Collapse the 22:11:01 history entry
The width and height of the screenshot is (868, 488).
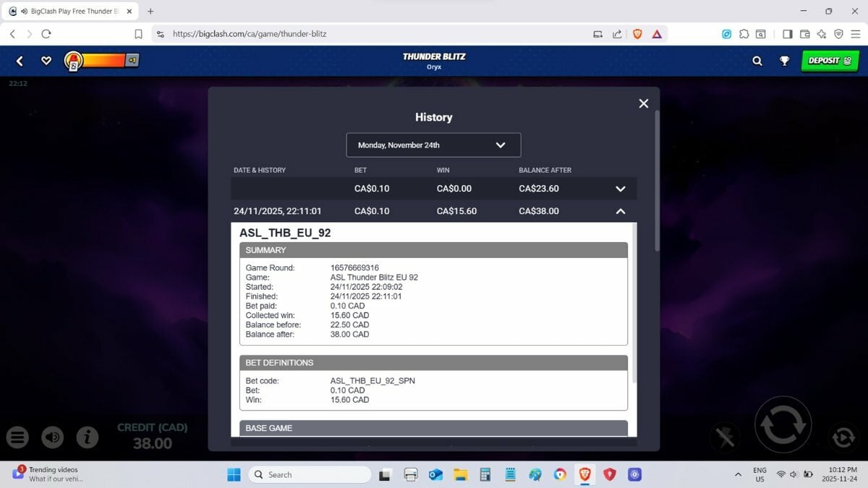pos(620,212)
